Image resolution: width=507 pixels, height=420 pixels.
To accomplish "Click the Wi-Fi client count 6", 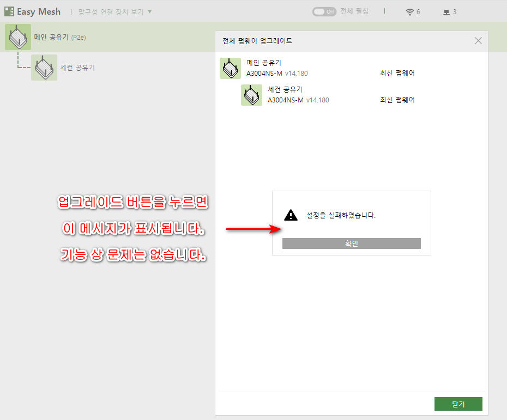I will tap(418, 12).
